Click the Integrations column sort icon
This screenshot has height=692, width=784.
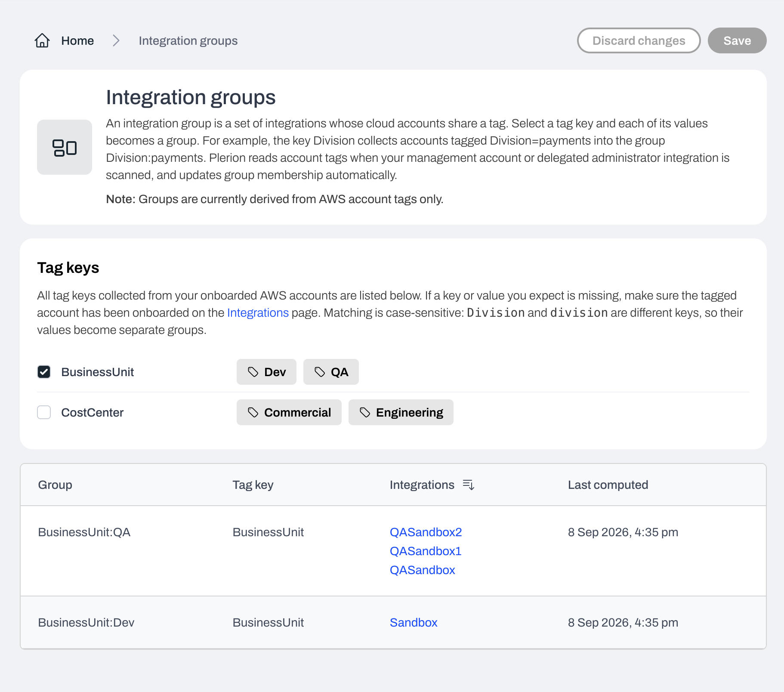tap(468, 485)
